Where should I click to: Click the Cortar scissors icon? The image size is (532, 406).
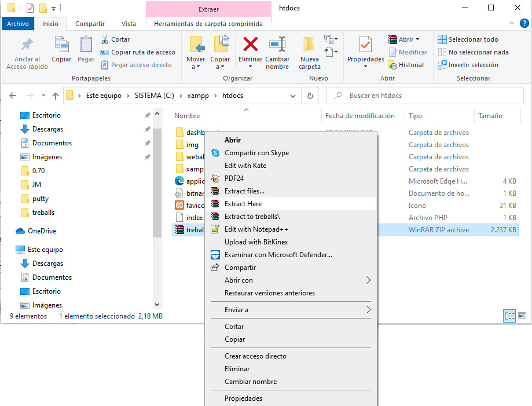[x=105, y=39]
